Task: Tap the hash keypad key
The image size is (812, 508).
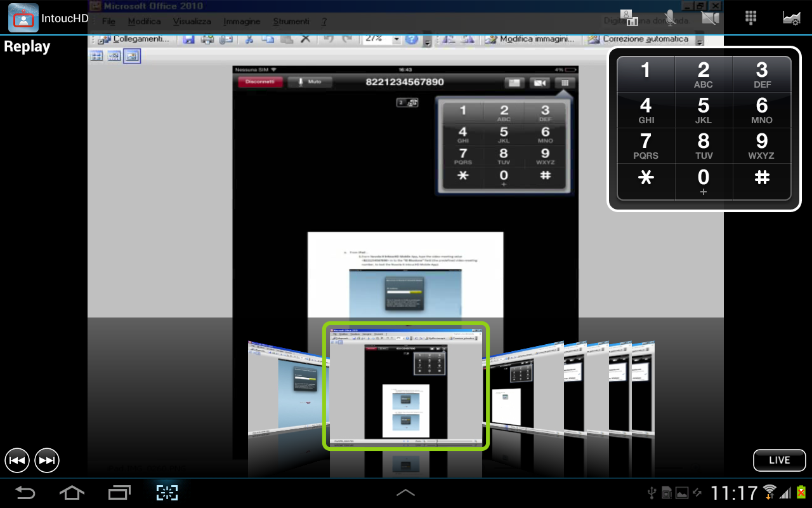Action: coord(762,182)
